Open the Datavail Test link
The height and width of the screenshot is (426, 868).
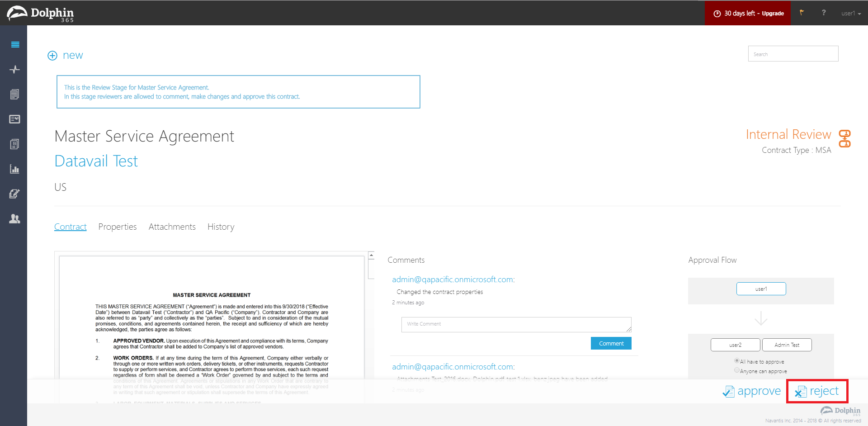coord(96,161)
